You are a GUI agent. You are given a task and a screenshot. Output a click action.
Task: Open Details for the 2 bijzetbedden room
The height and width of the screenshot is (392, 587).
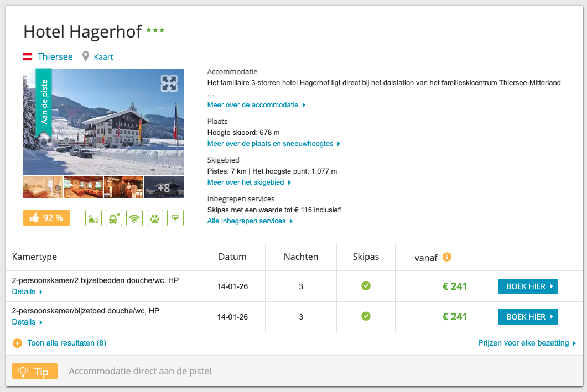27,291
